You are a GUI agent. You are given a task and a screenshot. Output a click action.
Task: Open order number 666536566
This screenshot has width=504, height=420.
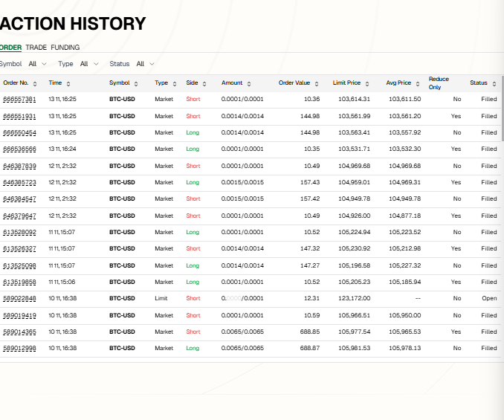(x=19, y=149)
